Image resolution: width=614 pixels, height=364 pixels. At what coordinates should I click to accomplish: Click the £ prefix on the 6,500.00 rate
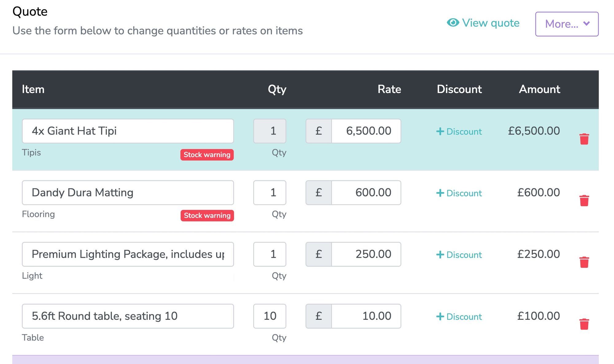tap(319, 131)
